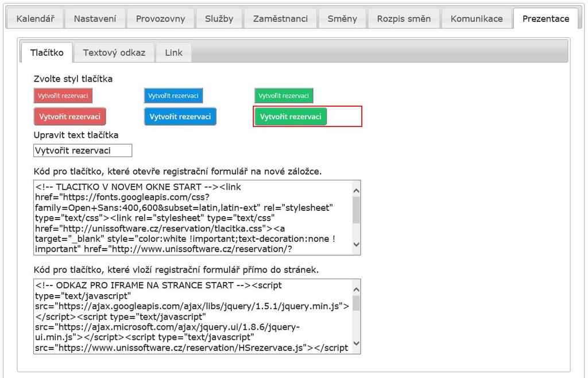
Task: Click up arrow of new-tab code scrollbar
Action: 357,191
